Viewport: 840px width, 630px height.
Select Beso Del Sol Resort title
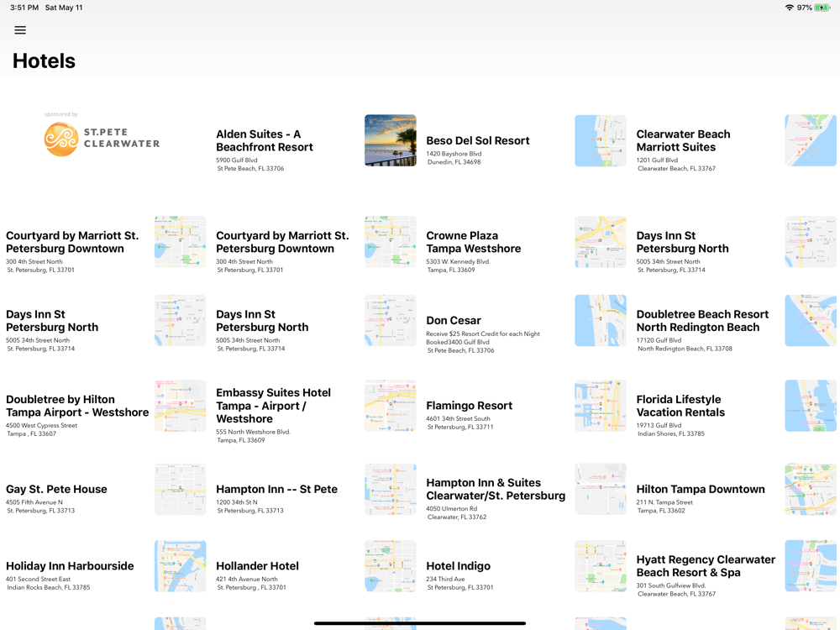tap(478, 140)
